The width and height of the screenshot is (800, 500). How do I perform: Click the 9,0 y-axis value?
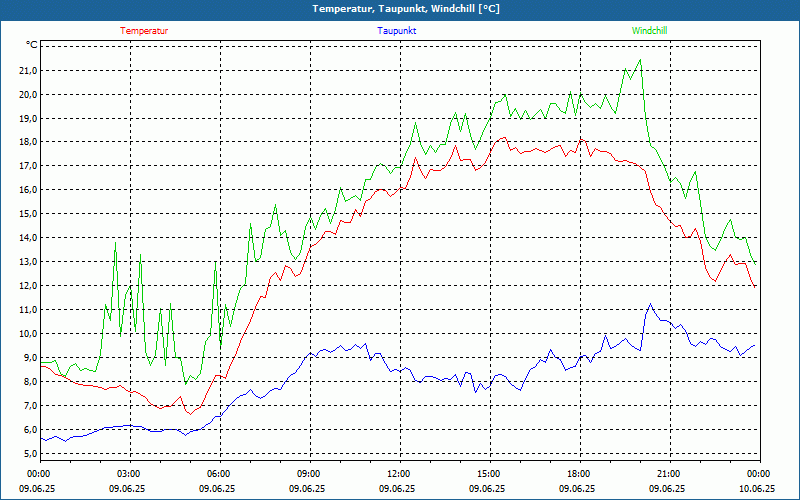pyautogui.click(x=30, y=358)
